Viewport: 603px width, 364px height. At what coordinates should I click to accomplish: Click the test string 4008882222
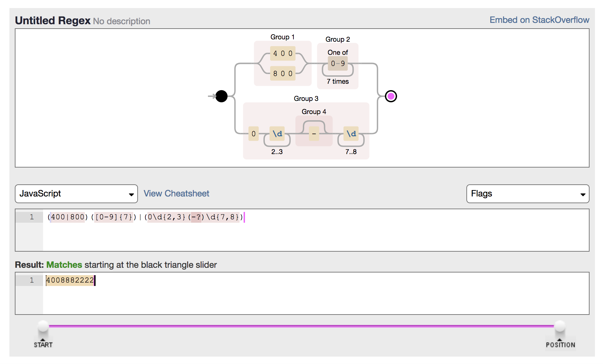[x=70, y=280]
